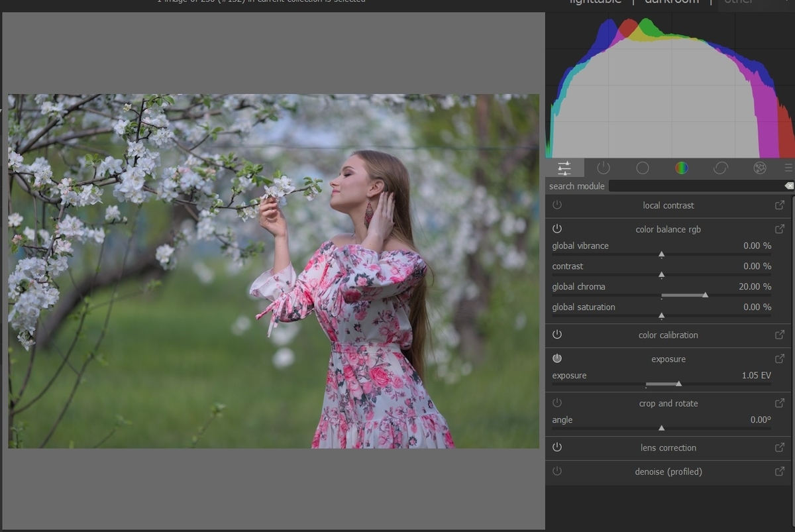
Task: Open exposure module in full view
Action: [780, 359]
